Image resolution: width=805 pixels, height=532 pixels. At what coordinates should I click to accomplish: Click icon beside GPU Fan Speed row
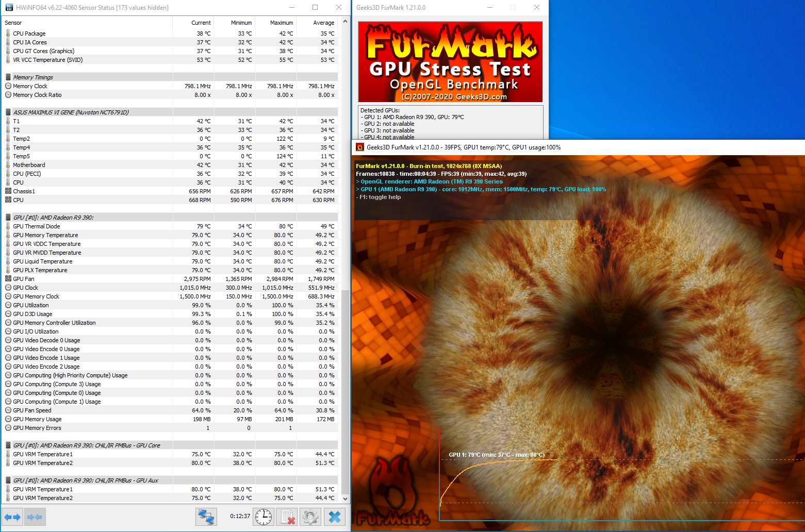[x=8, y=410]
